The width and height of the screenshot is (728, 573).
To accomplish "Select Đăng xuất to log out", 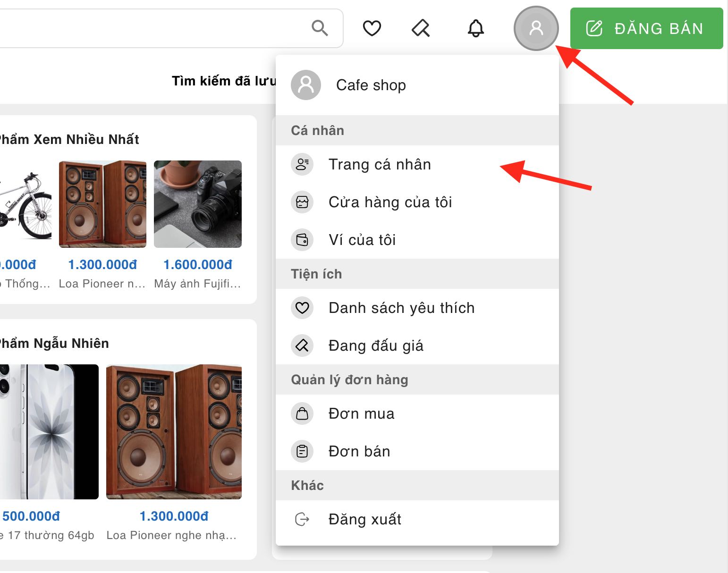I will 417,519.
